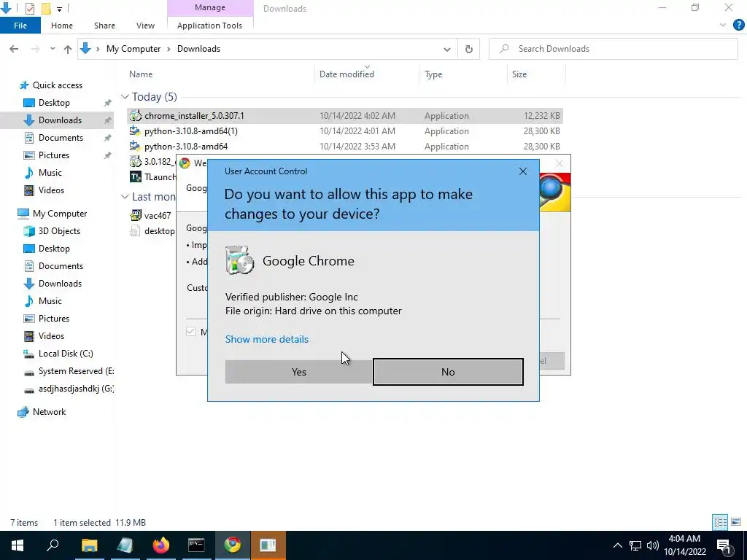Open Show more details link

point(267,339)
